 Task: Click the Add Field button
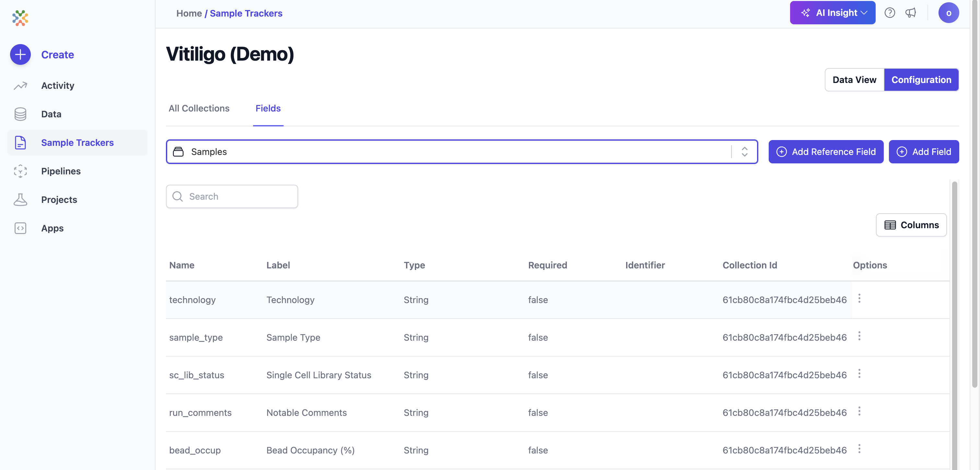(923, 151)
